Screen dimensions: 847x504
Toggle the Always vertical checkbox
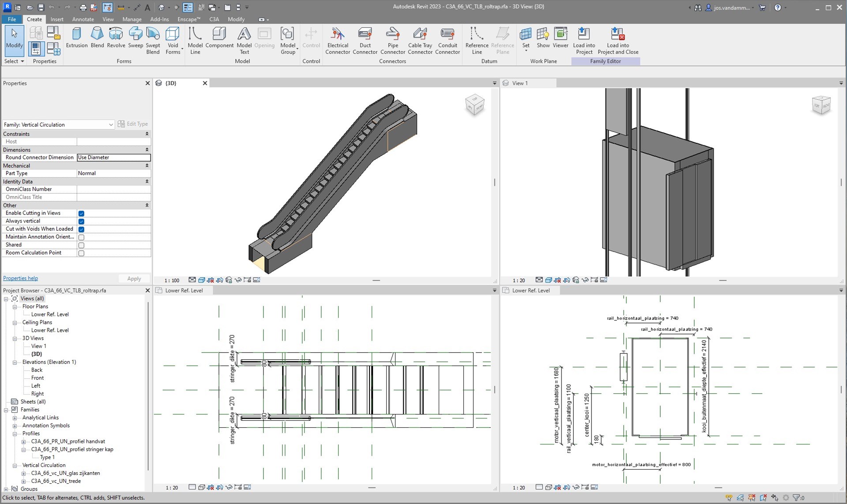pos(81,221)
